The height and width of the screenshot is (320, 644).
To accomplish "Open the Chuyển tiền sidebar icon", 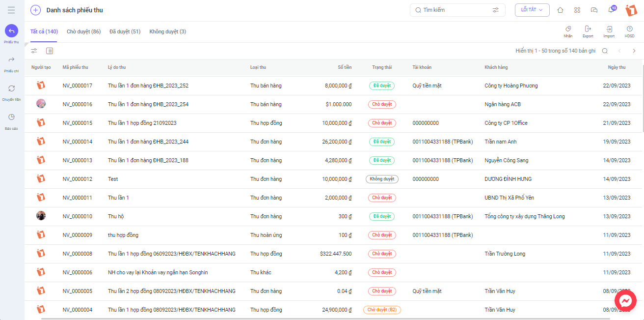I will [12, 88].
